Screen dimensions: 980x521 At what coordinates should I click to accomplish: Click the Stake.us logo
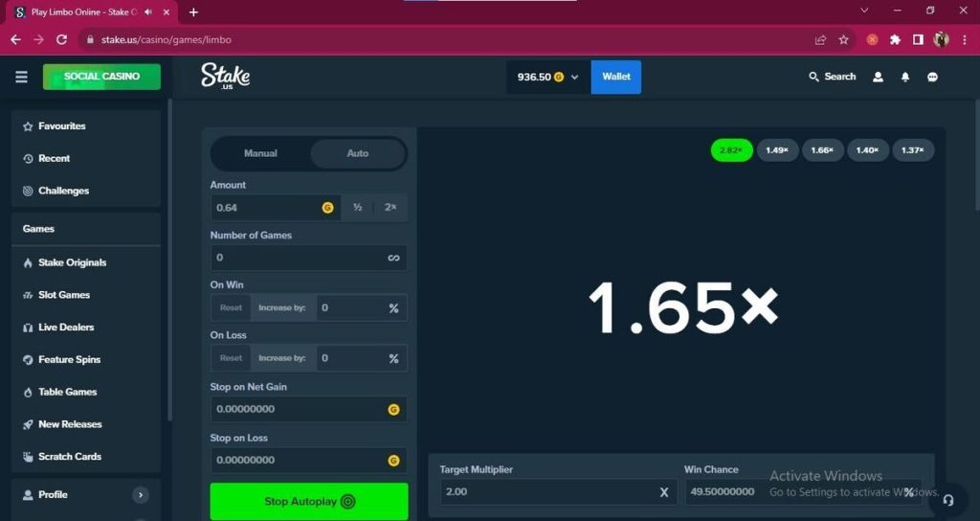pos(226,77)
